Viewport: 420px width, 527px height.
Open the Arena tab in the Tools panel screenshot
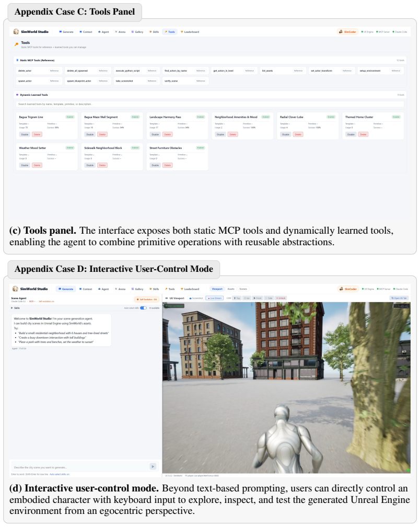pyautogui.click(x=120, y=32)
